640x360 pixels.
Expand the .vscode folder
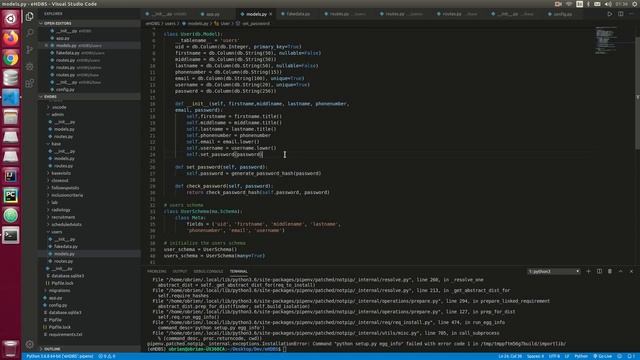click(59, 107)
